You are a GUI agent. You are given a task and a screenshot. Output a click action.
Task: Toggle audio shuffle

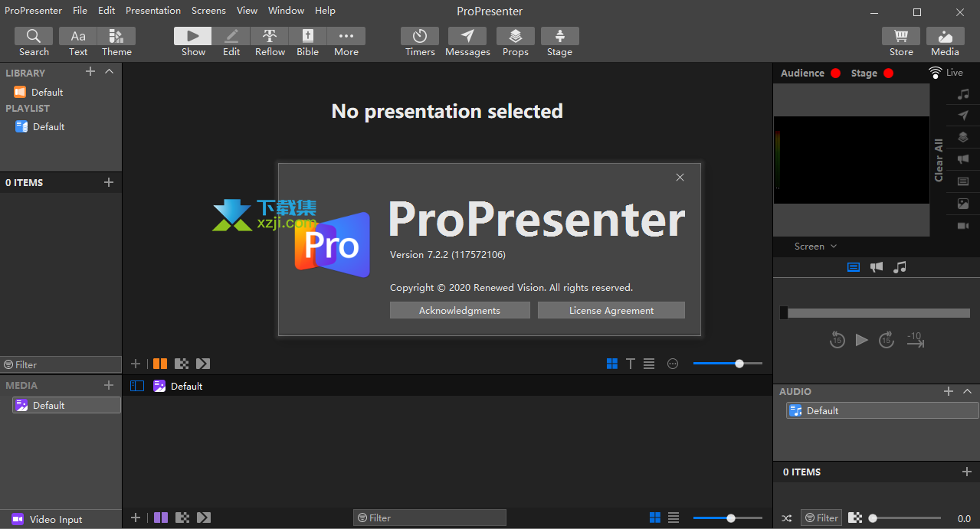pos(786,518)
